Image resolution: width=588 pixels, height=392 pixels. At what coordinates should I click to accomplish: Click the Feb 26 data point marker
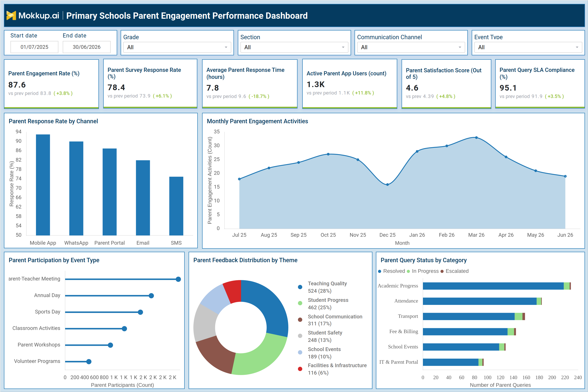[447, 146]
